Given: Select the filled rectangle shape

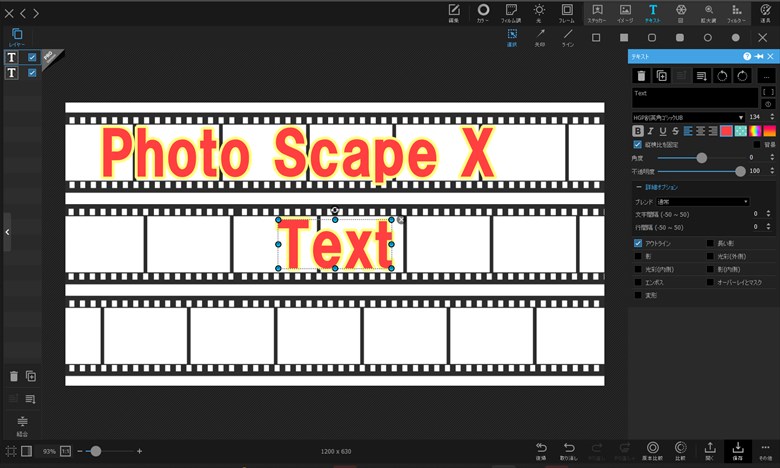Looking at the screenshot, I should pos(624,37).
